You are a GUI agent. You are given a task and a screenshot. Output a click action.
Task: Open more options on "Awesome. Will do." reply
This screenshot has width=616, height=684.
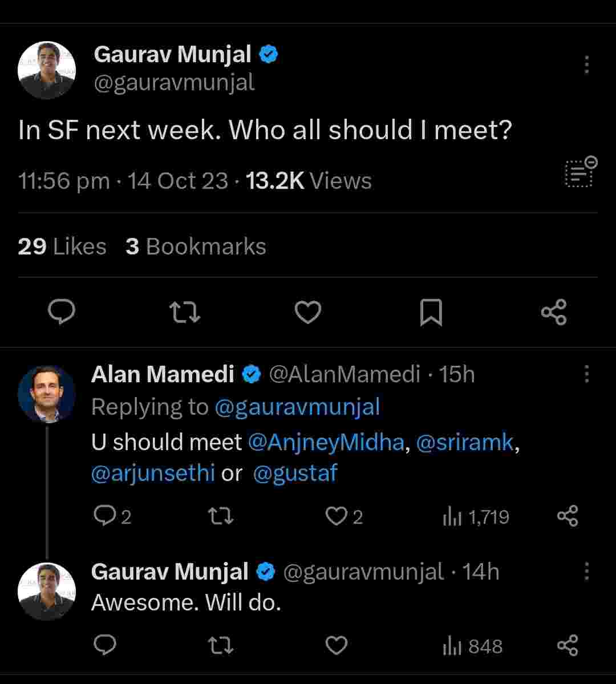pos(586,571)
